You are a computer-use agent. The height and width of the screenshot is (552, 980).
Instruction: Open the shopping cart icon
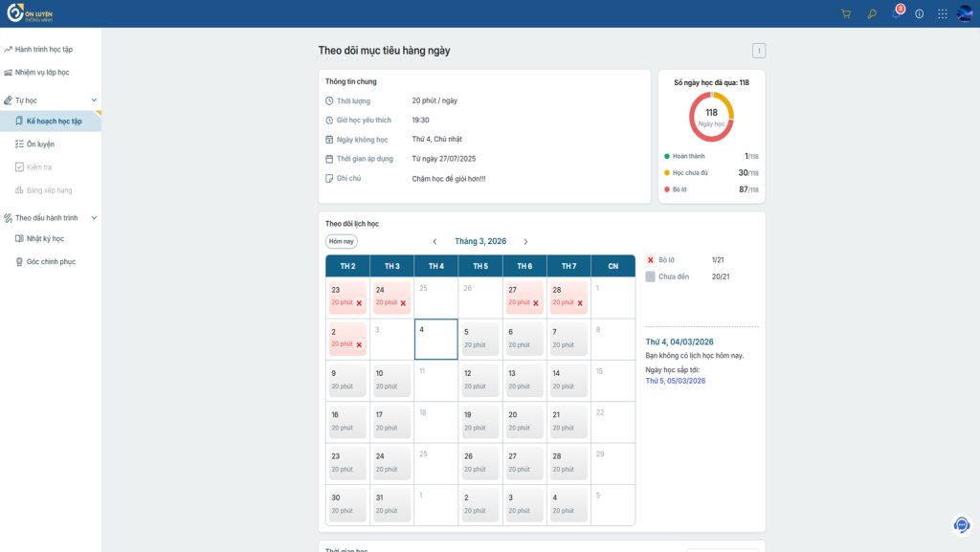[x=846, y=13]
